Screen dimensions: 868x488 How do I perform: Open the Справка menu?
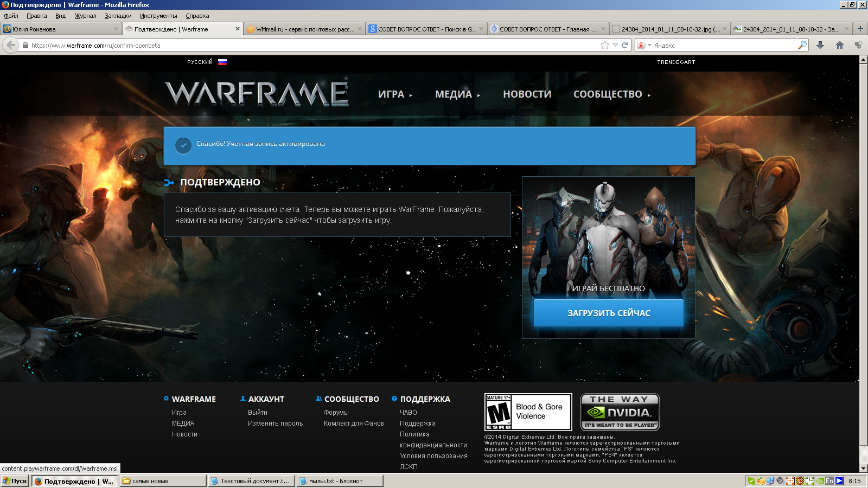tap(197, 16)
